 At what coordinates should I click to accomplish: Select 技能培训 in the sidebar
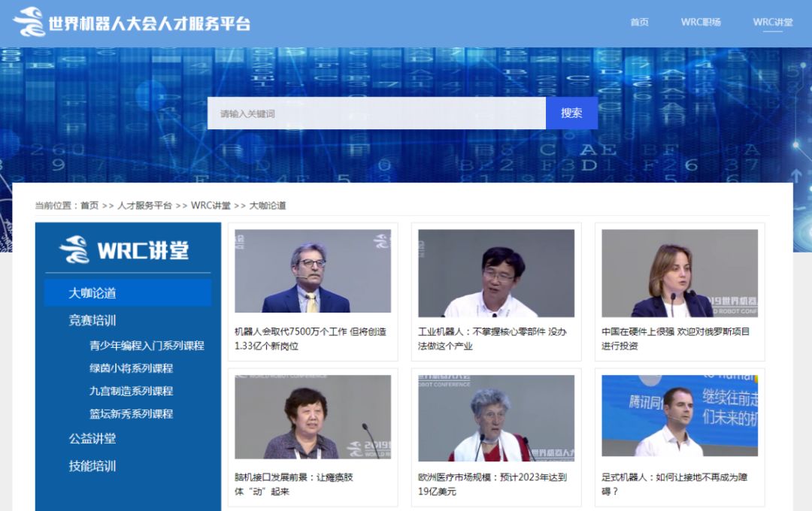click(92, 466)
